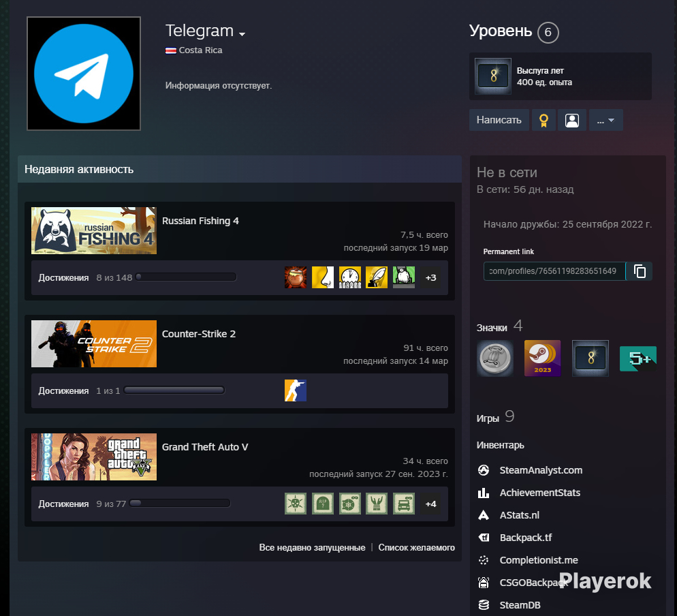Open the AStats.nl link
This screenshot has height=616, width=677.
[x=520, y=515]
